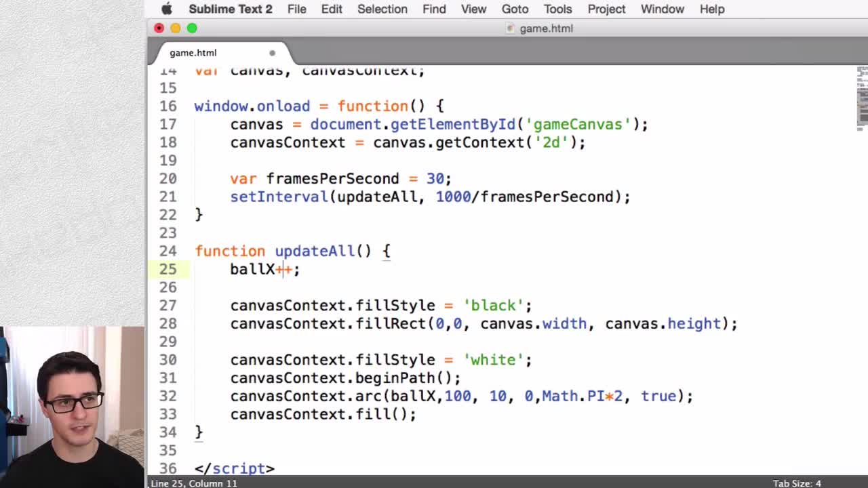Viewport: 868px width, 488px height.
Task: Click line number 32 in the gutter
Action: coord(167,396)
